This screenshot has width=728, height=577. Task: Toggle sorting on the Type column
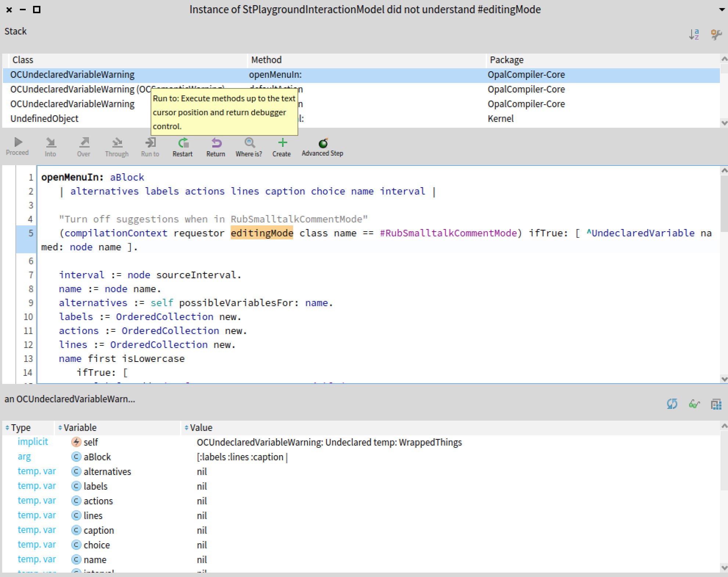(x=21, y=427)
